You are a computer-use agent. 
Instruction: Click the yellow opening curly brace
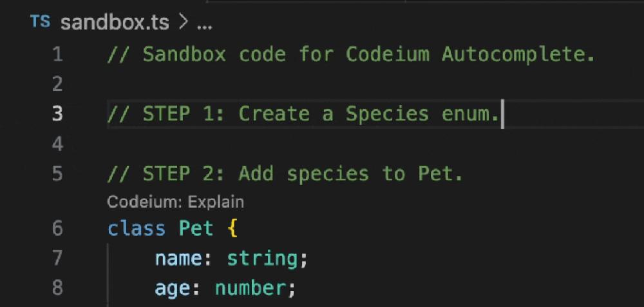[x=232, y=229]
